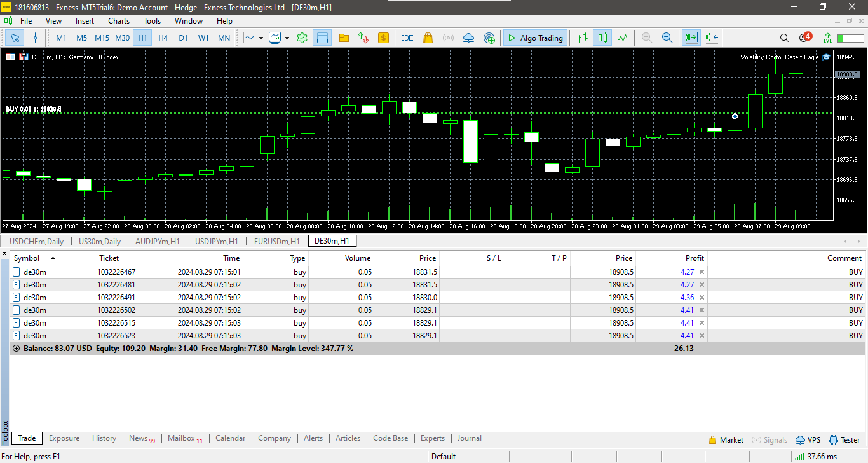Switch to the History tab

click(104, 438)
